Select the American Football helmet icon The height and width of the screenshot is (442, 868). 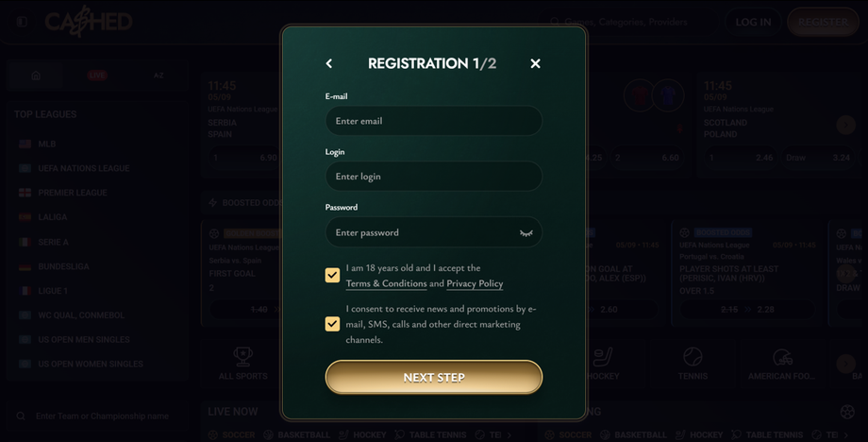(x=781, y=364)
